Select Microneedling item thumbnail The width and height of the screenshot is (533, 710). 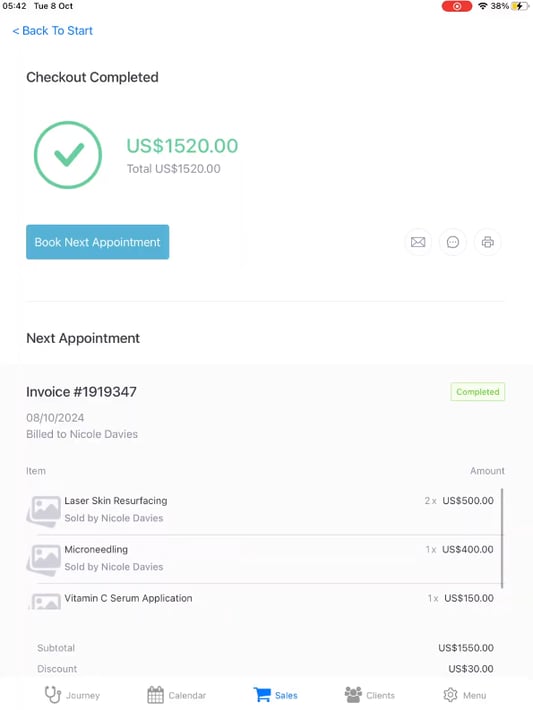click(43, 560)
